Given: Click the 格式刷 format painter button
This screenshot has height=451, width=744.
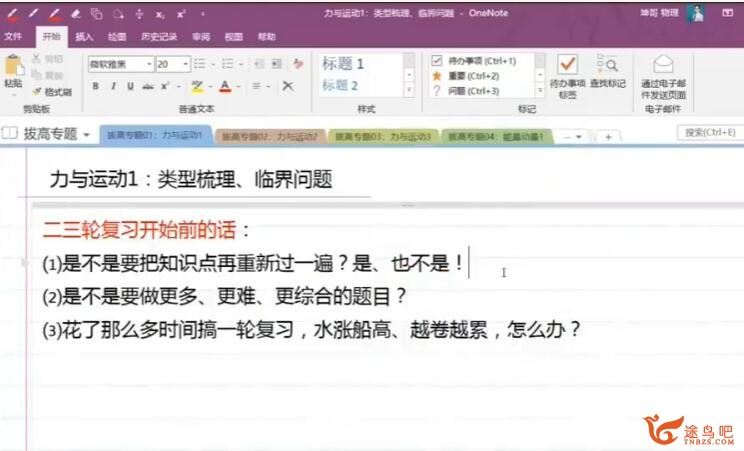Looking at the screenshot, I should pos(52,92).
